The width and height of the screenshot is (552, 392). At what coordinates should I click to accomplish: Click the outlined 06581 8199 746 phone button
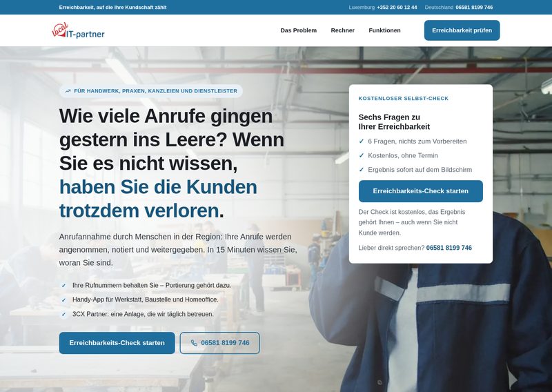click(219, 343)
